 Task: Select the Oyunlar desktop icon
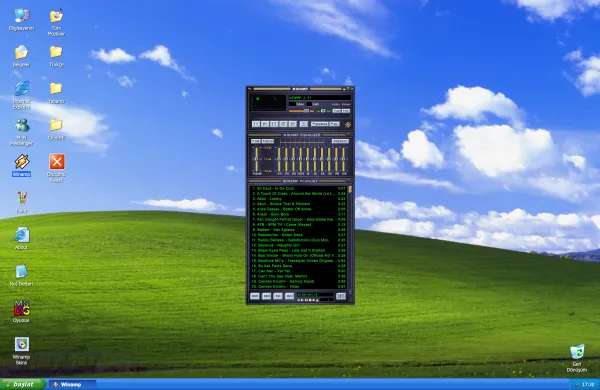pos(21,311)
